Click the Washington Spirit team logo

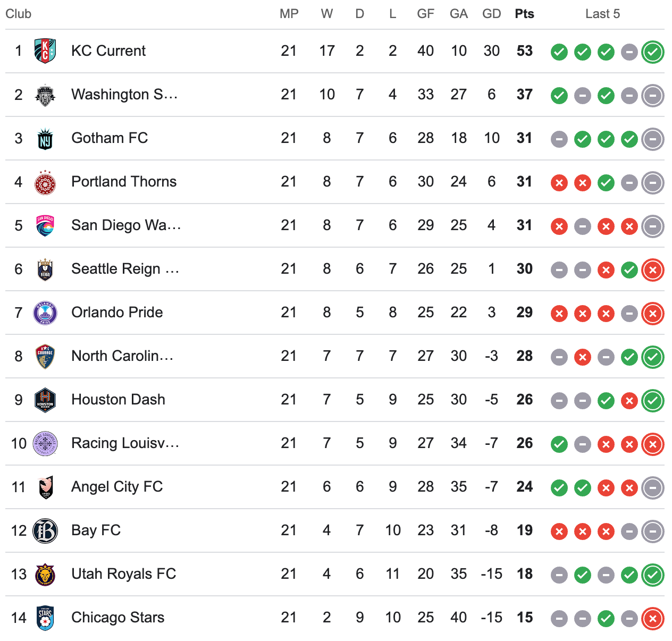[x=45, y=95]
